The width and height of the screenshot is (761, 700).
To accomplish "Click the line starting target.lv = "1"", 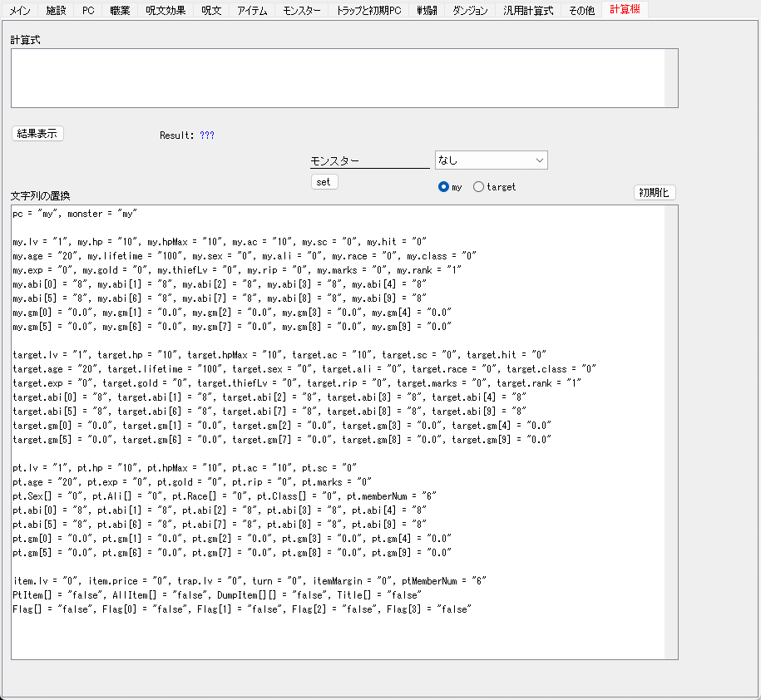I will coord(279,355).
